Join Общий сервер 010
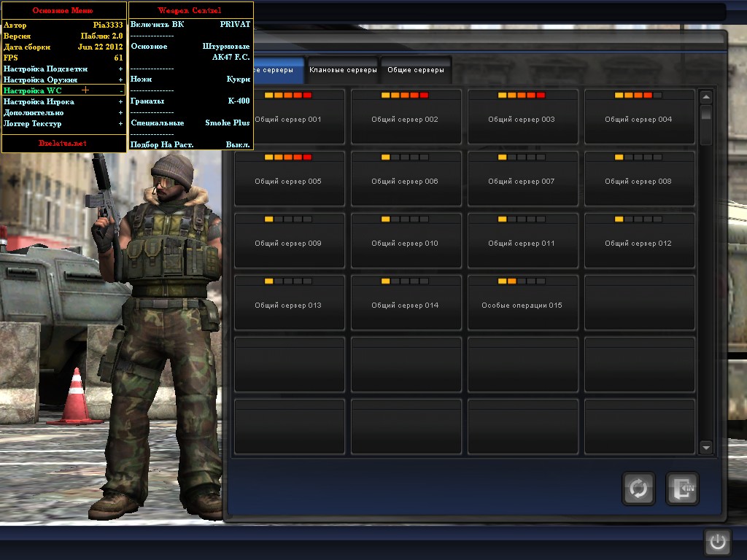747x560 pixels. point(406,241)
